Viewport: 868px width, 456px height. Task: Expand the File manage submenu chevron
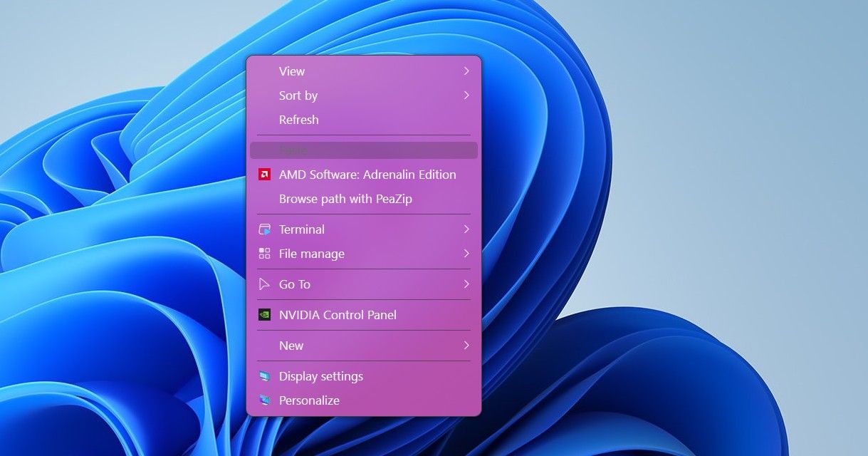[466, 254]
